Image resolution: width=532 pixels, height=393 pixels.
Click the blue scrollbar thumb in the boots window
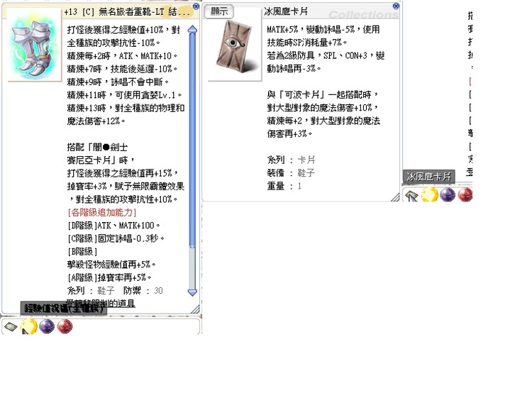pyautogui.click(x=192, y=139)
